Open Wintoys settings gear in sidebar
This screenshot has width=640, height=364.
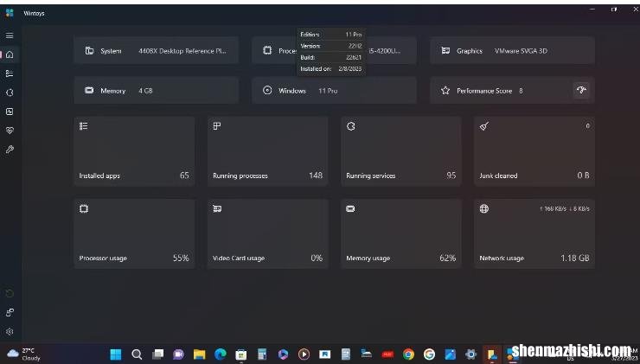tap(10, 331)
